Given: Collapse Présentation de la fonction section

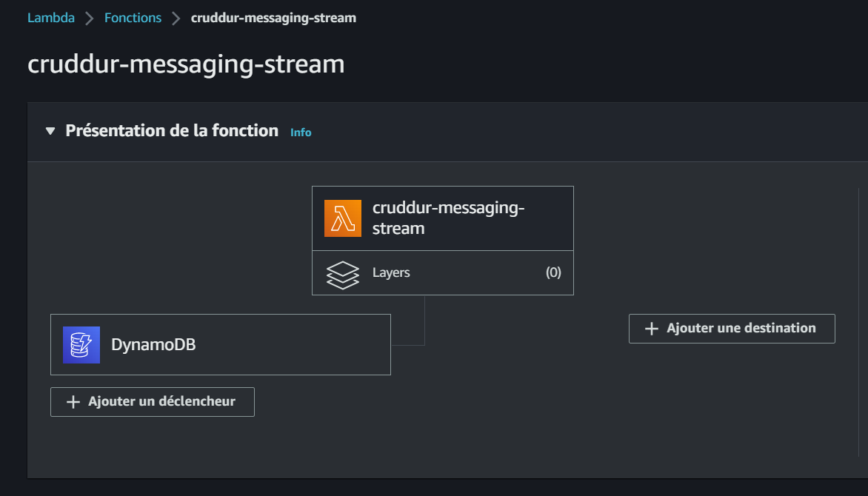Looking at the screenshot, I should tap(50, 131).
